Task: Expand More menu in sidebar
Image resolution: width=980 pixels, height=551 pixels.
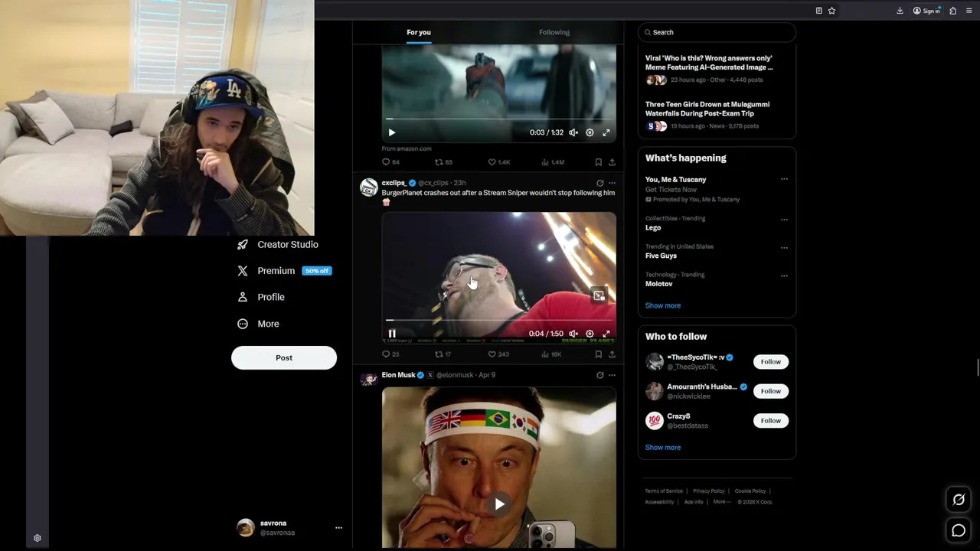Action: click(258, 324)
